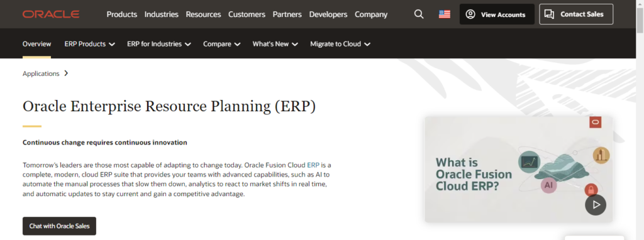
Task: Open the Developers menu
Action: [328, 14]
